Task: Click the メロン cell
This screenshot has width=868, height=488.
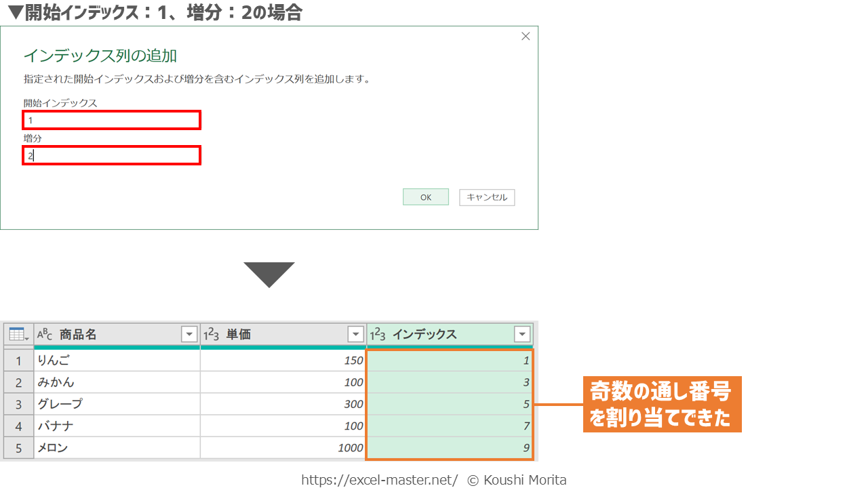Action: click(x=117, y=448)
